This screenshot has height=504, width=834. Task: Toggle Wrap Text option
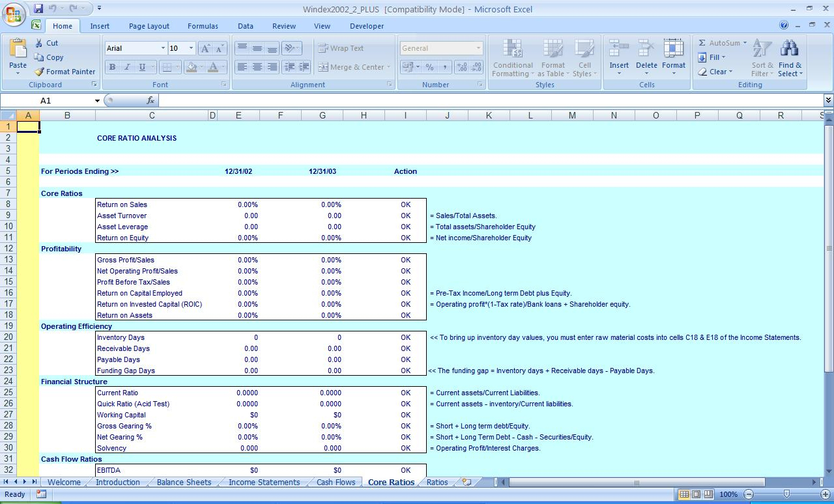(341, 48)
